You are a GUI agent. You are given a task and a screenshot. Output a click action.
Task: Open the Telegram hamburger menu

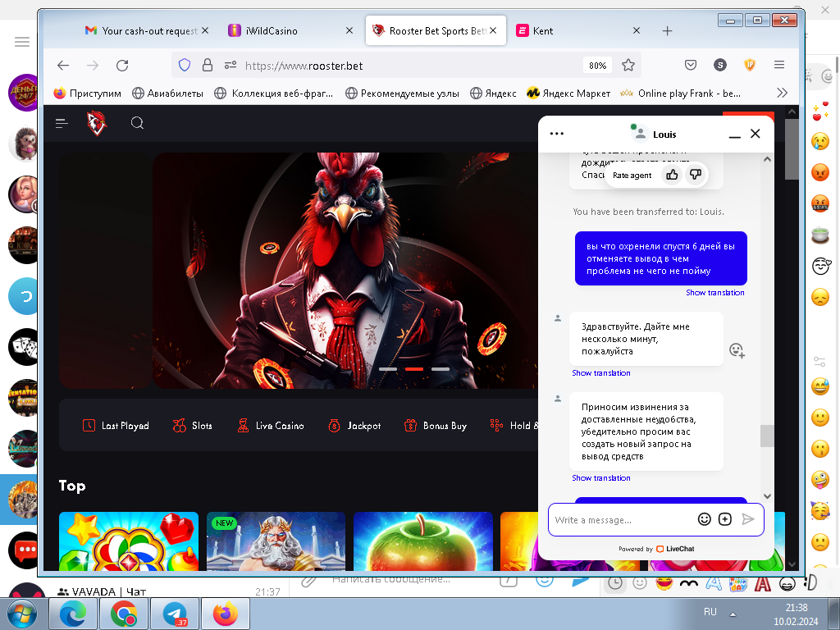tap(22, 42)
